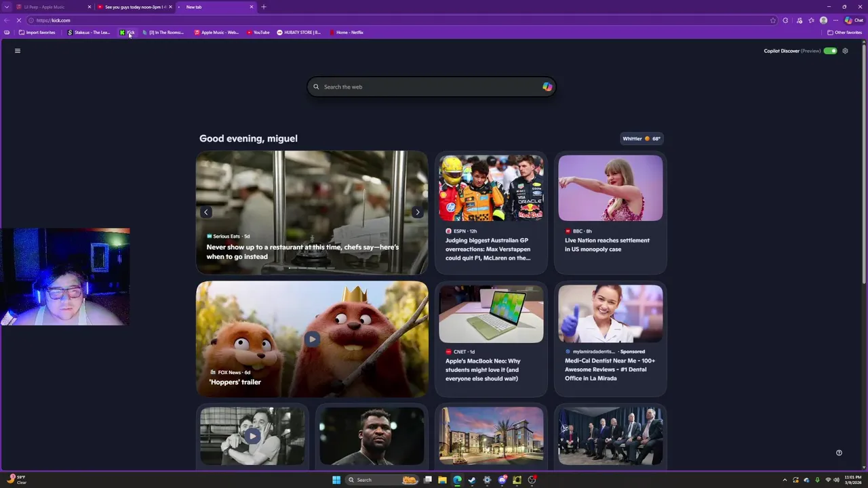Open the browser profile avatar

(823, 20)
